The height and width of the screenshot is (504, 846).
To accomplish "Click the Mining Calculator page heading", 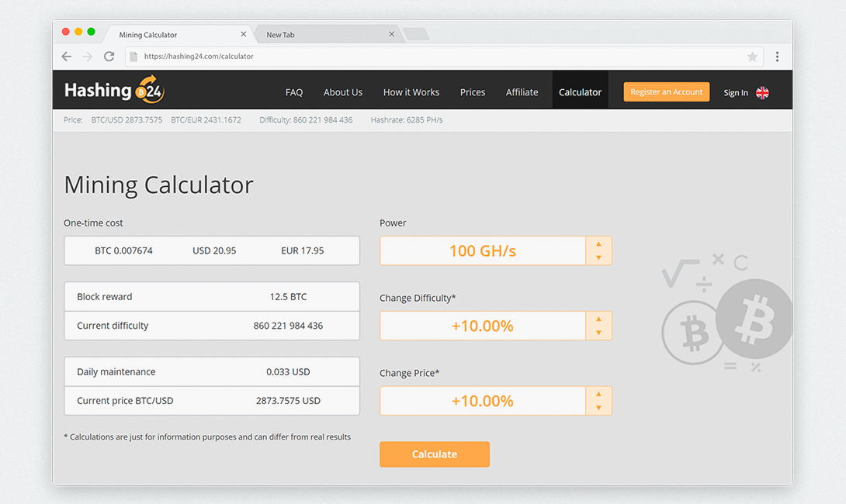I will point(158,185).
